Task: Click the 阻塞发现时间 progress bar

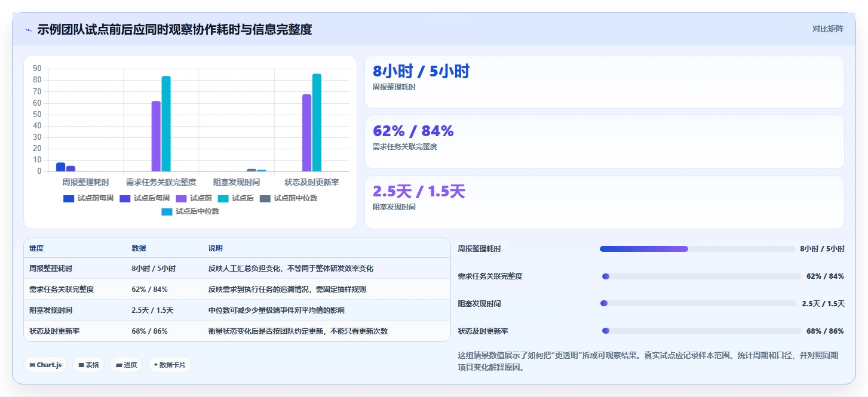Action: pos(698,304)
